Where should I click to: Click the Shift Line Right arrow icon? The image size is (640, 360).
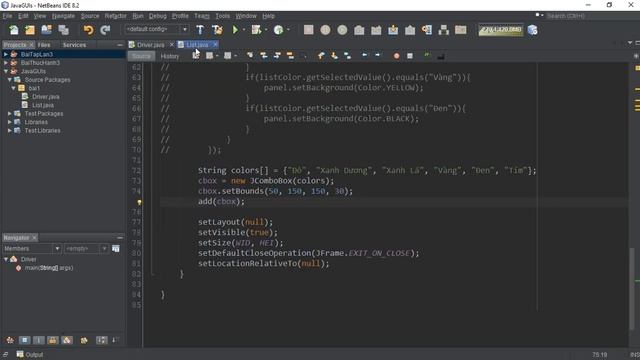tap(377, 56)
